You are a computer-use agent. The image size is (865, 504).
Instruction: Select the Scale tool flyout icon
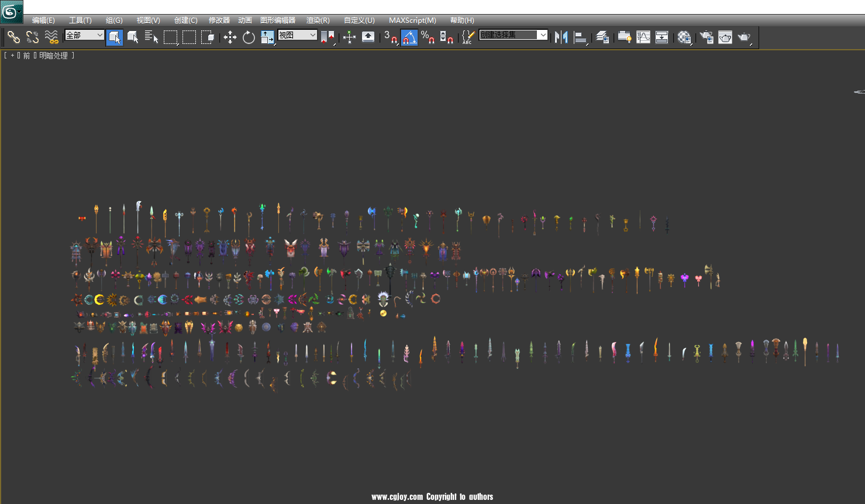pos(267,37)
